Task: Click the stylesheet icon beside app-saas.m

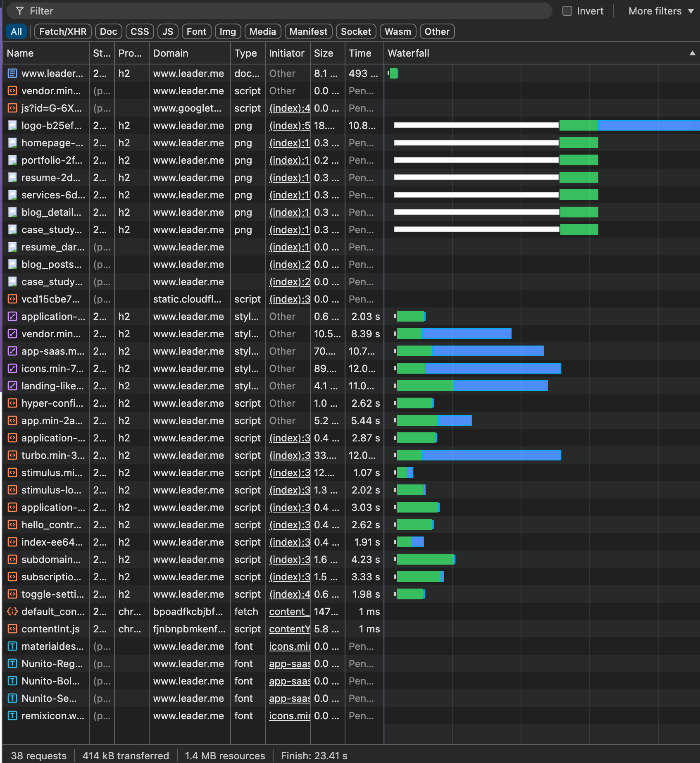Action: click(x=13, y=351)
